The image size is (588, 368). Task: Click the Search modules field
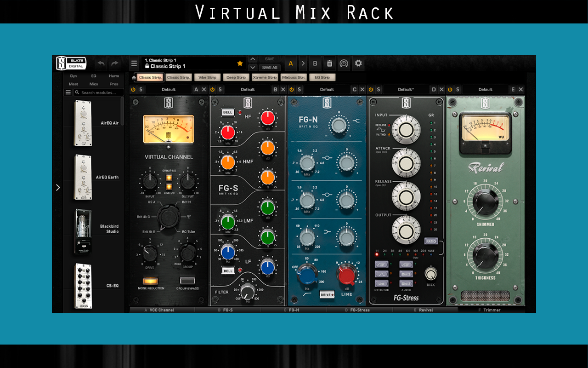coord(99,92)
